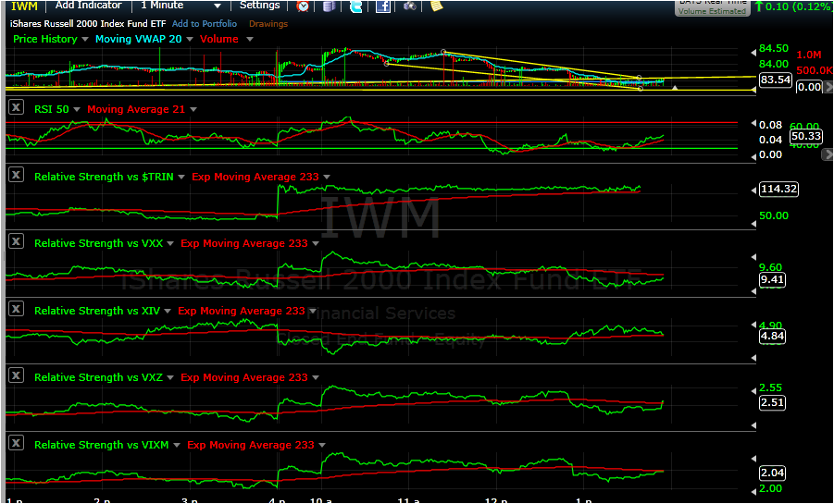
Task: Share the chart via the Facebook icon
Action: 383,6
